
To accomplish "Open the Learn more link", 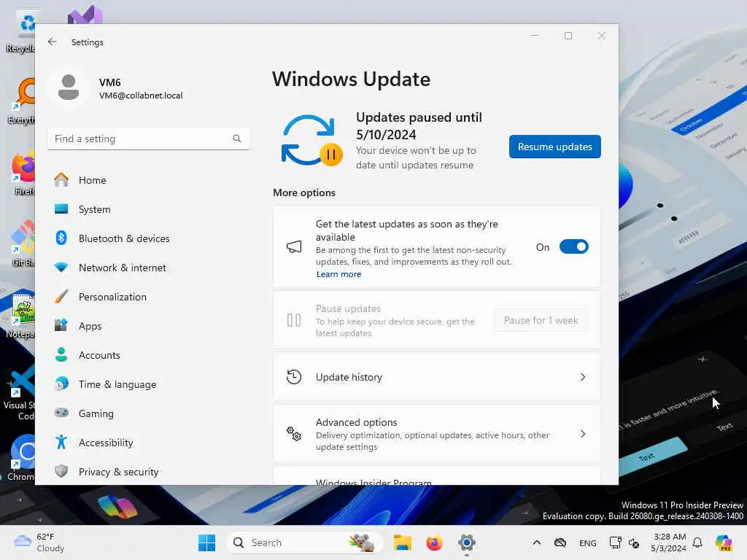I will coord(338,274).
